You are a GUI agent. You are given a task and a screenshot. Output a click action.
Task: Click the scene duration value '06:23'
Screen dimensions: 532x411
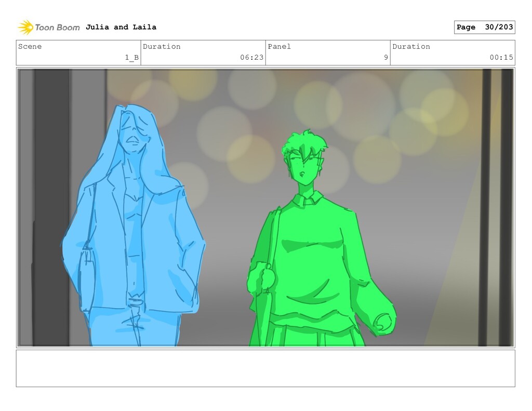point(252,57)
